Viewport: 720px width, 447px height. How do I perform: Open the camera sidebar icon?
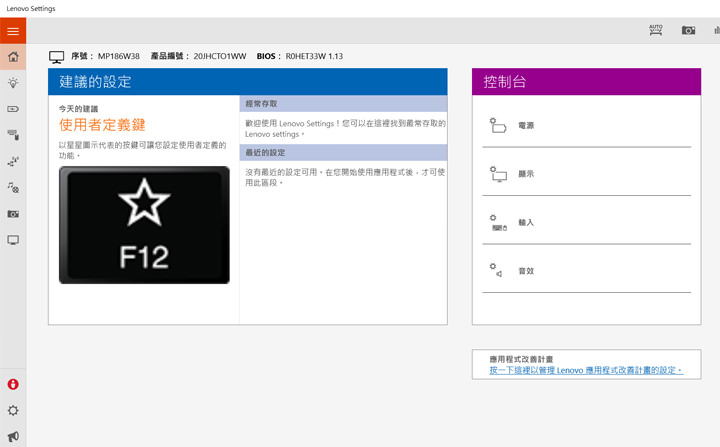click(x=13, y=214)
